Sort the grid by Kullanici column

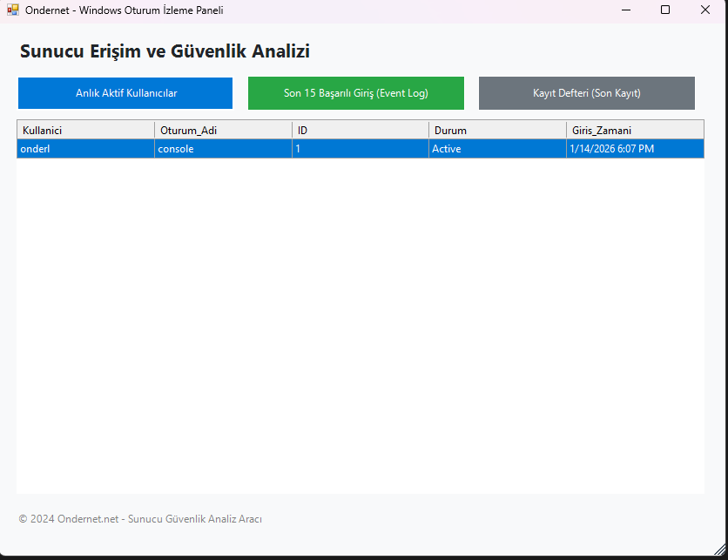click(84, 130)
